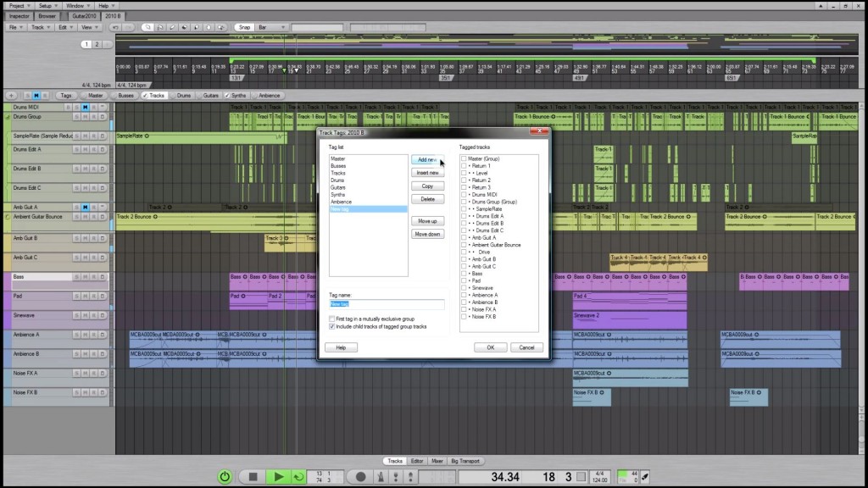Click the Delete button in dialog
This screenshot has width=868, height=488.
[427, 199]
